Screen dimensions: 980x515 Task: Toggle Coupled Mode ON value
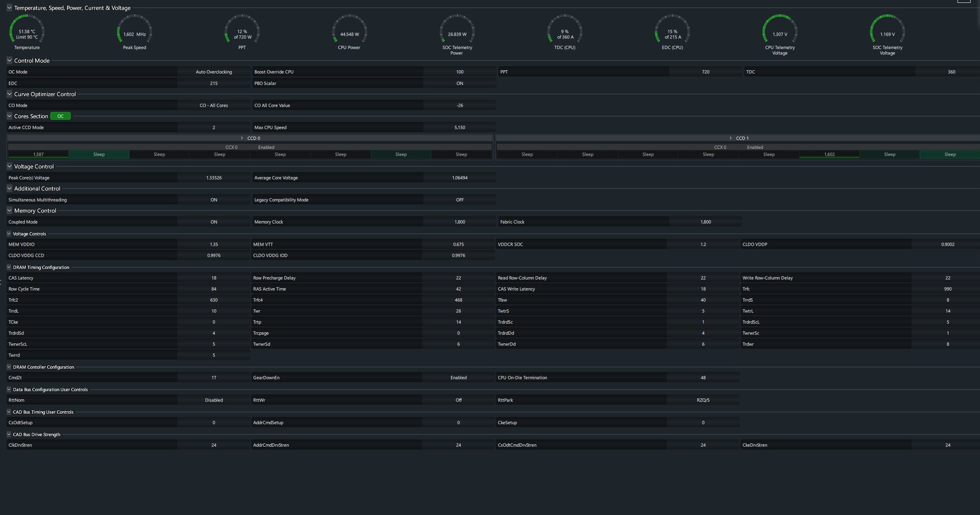pos(214,222)
